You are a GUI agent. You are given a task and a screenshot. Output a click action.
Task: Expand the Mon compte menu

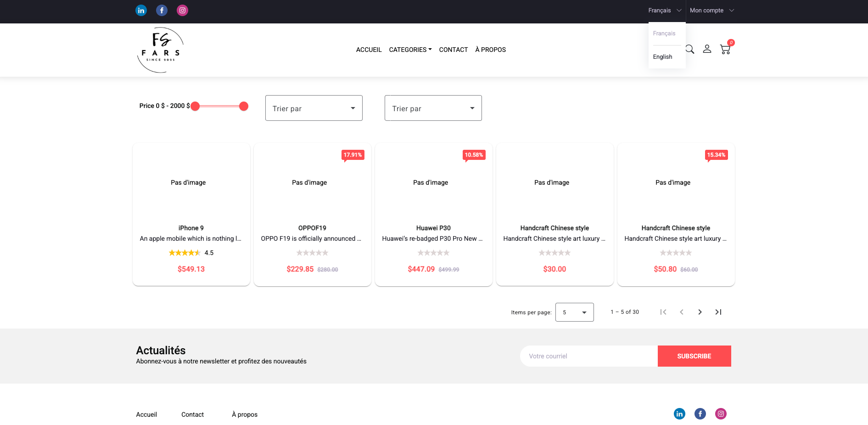click(x=711, y=11)
